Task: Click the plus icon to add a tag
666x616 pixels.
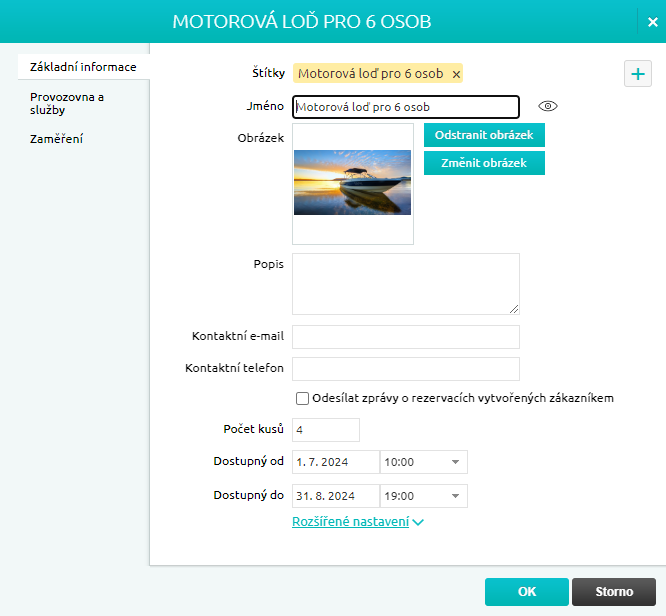Action: [x=637, y=74]
